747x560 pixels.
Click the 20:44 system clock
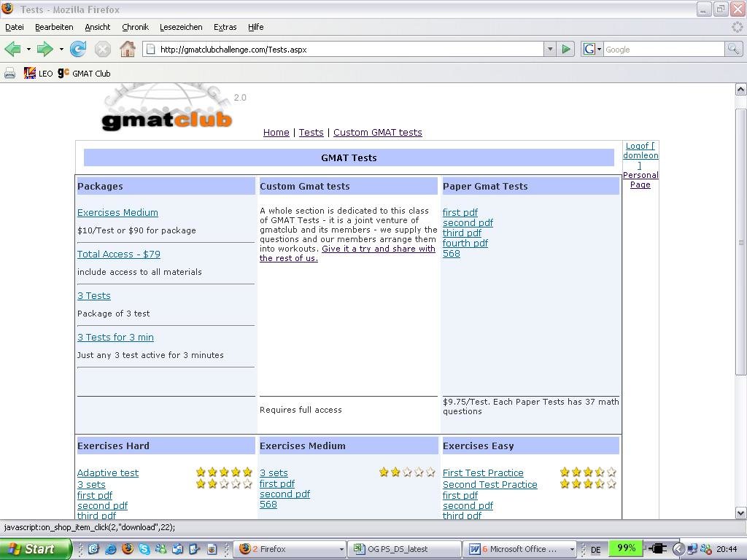point(727,549)
